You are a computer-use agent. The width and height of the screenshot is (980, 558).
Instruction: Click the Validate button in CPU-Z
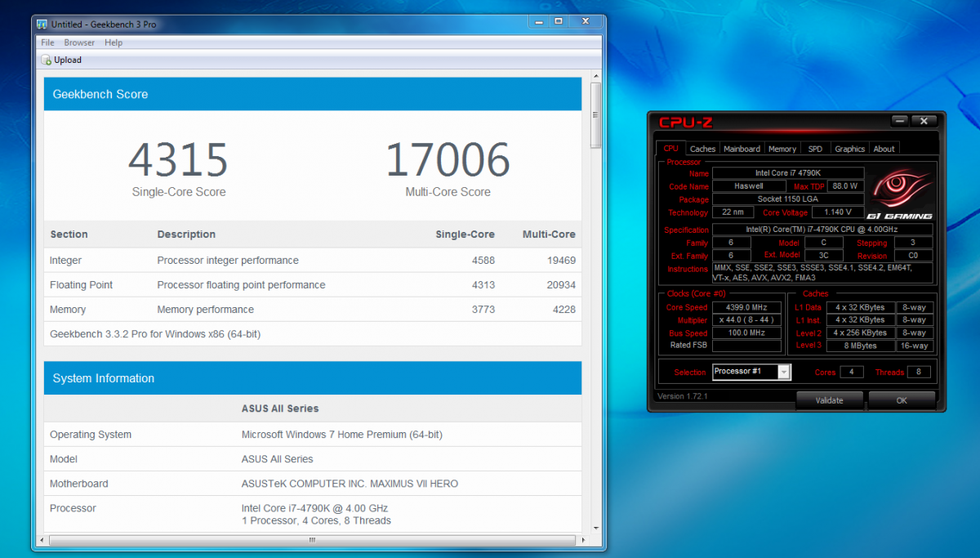click(x=829, y=400)
